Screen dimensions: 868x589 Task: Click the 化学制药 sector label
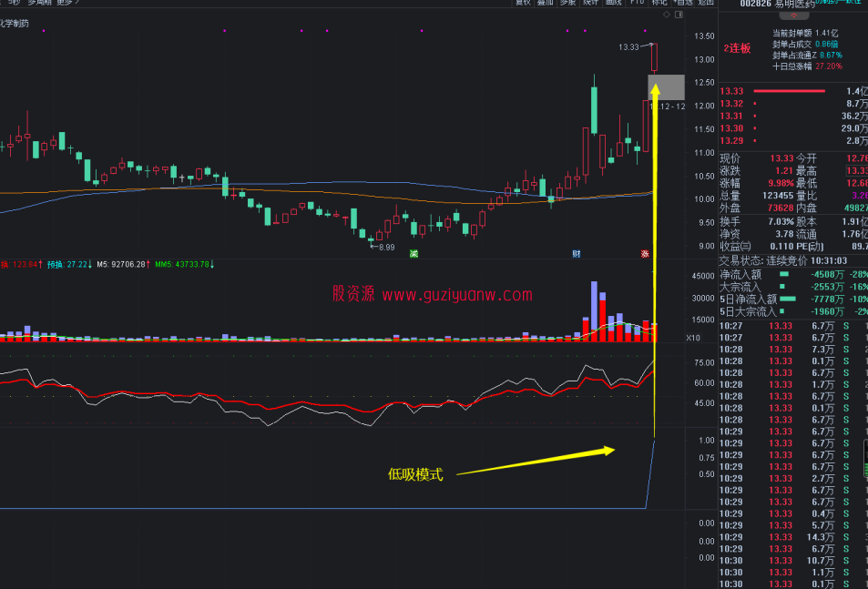(x=14, y=24)
